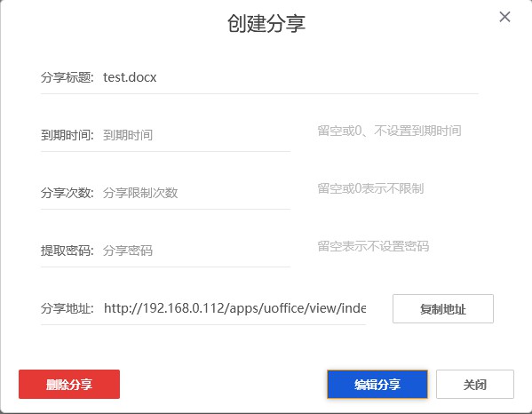
Task: Click hint text 留空或0、不设置到期时间
Action: coord(389,131)
